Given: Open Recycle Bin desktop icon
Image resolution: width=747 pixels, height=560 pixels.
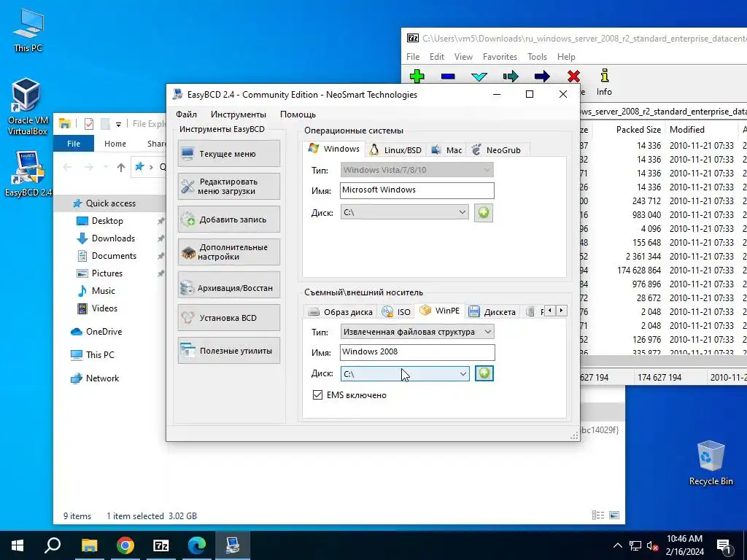Looking at the screenshot, I should coord(711,463).
